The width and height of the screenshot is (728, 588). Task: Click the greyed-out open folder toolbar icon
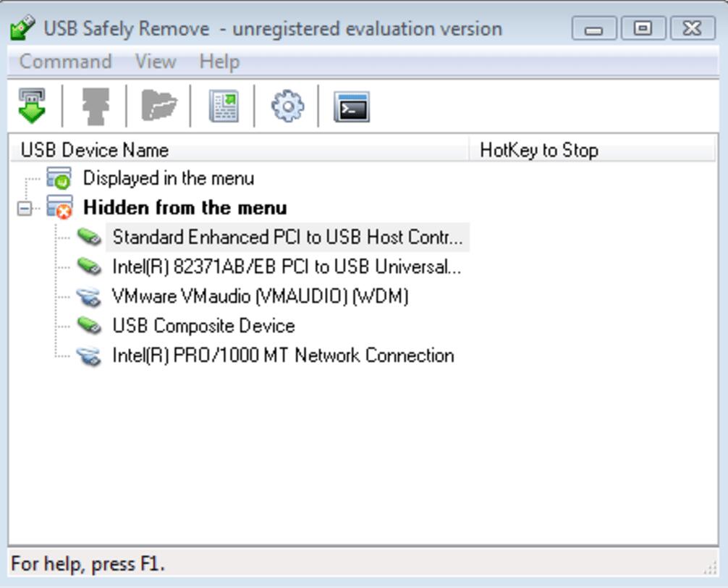point(159,106)
